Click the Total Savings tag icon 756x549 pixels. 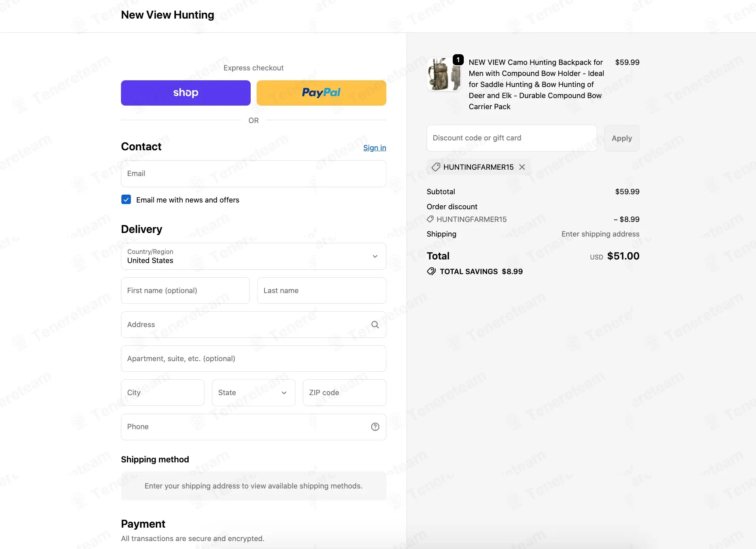click(431, 271)
